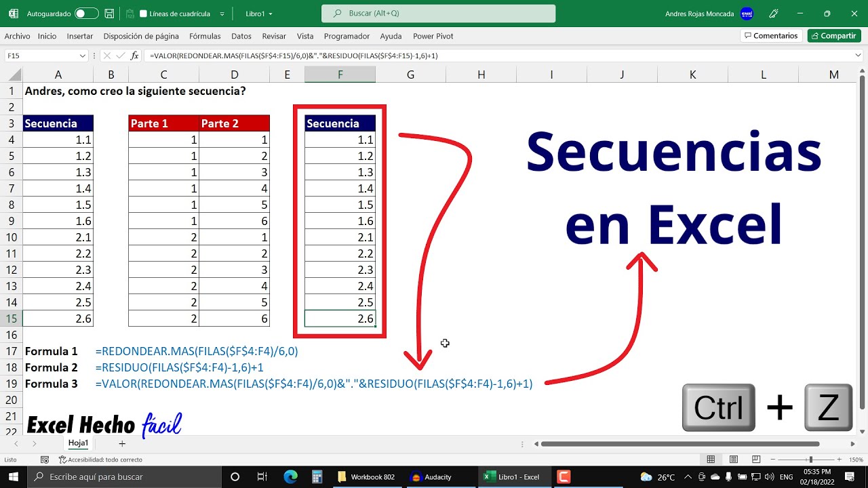The image size is (868, 488).
Task: Click the Cancel (X) formula button
Action: tap(107, 56)
